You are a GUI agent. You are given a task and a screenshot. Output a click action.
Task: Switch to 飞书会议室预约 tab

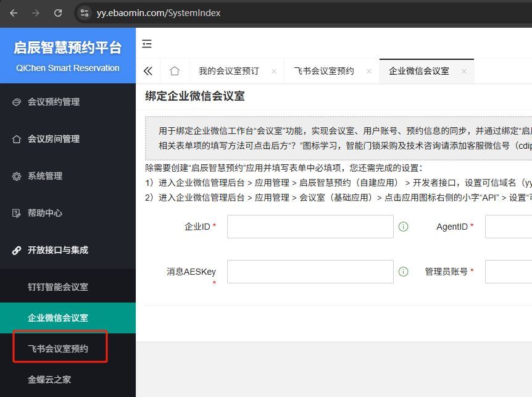323,71
